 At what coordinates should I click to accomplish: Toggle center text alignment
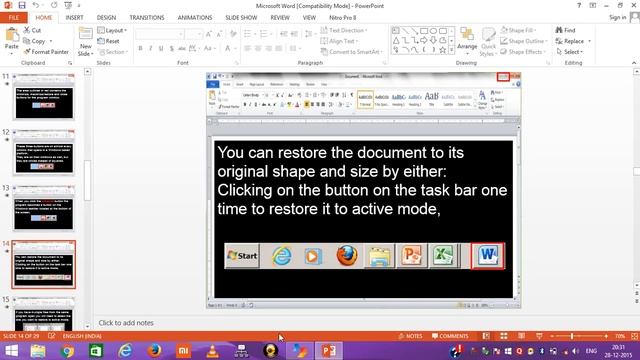tap(258, 49)
